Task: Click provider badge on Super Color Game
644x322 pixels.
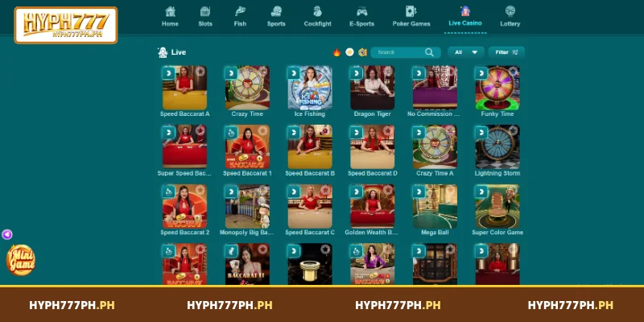Action: tap(481, 192)
